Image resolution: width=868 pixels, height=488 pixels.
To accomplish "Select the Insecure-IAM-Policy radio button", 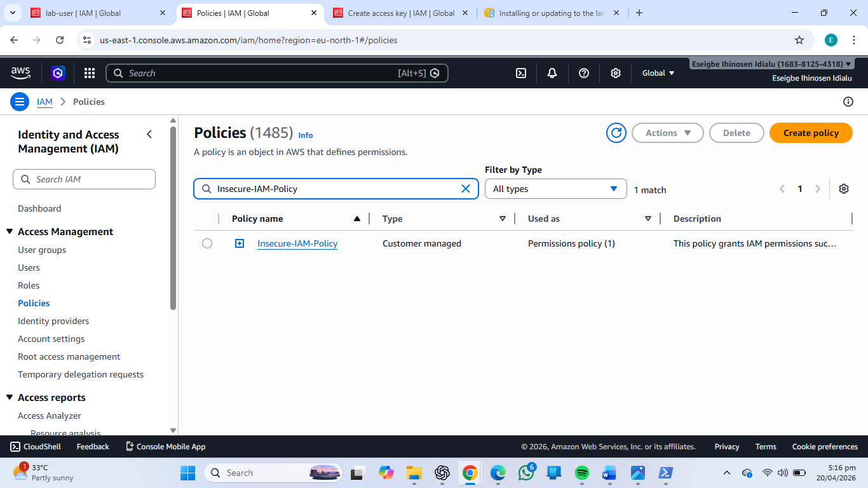I will coord(207,243).
